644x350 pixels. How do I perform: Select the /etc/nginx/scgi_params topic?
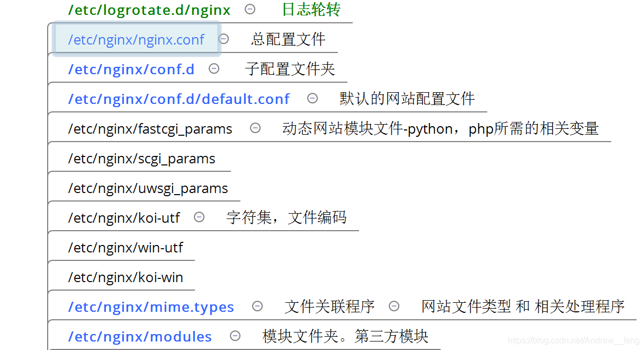(x=141, y=159)
